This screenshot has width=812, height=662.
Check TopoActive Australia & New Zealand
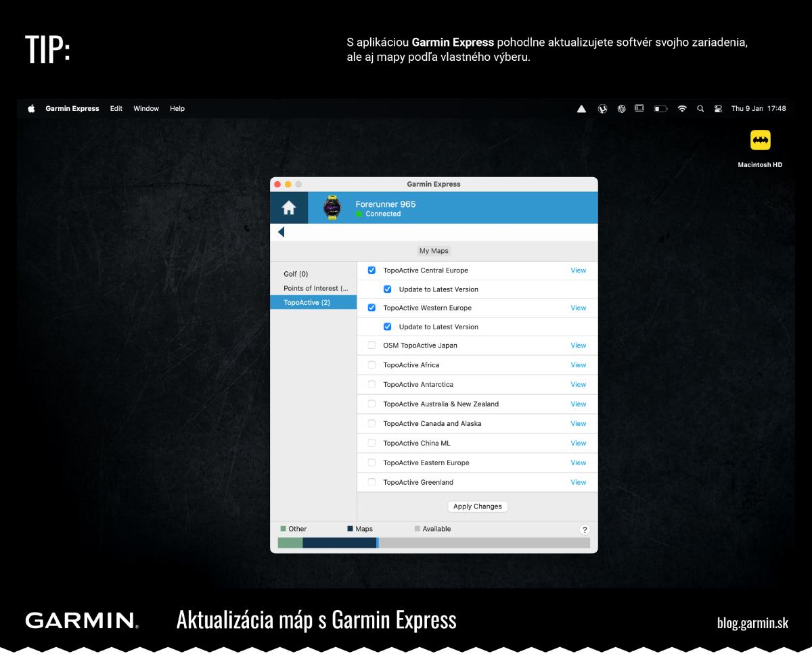(x=371, y=404)
